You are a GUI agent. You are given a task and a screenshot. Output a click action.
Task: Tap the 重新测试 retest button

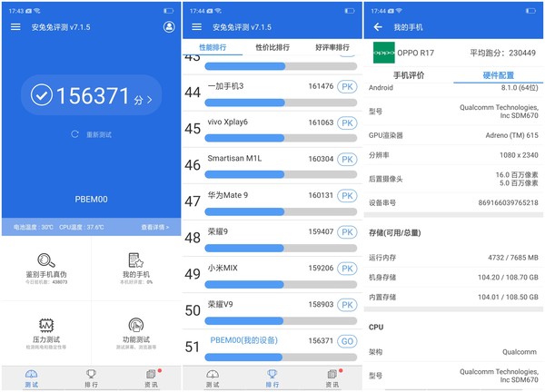92,134
